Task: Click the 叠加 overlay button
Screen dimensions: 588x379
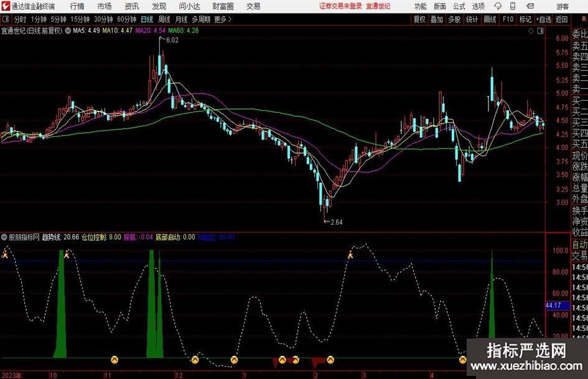Action: point(437,19)
